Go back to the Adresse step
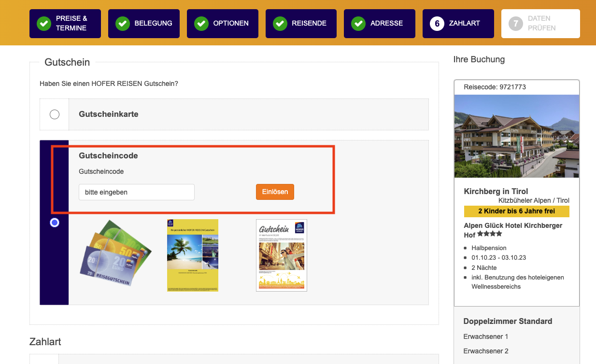Image resolution: width=596 pixels, height=364 pixels. tap(380, 23)
